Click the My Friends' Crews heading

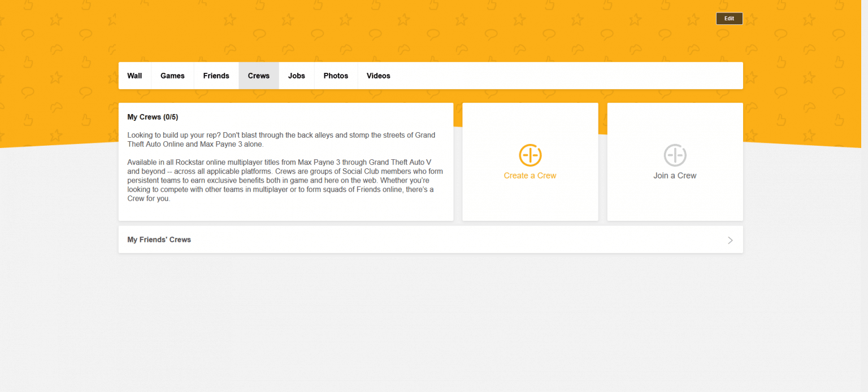159,239
